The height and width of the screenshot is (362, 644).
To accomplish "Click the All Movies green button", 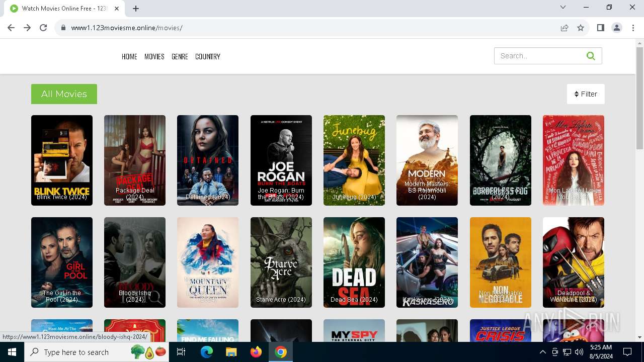I will pos(64,94).
